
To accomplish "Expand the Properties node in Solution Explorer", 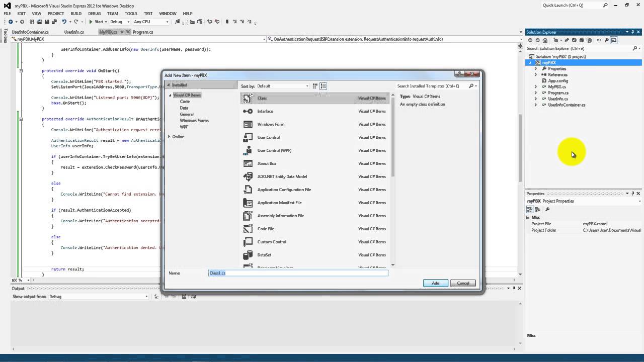I will [x=536, y=69].
